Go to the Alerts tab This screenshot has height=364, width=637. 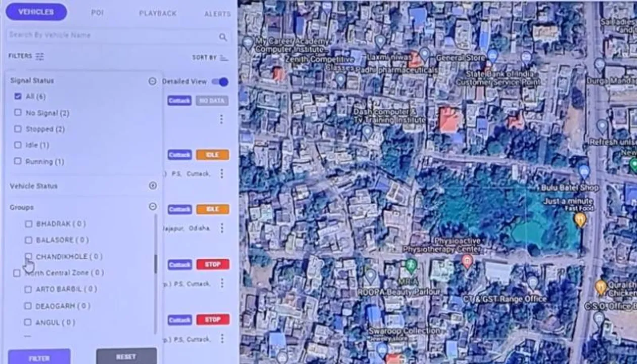click(217, 14)
